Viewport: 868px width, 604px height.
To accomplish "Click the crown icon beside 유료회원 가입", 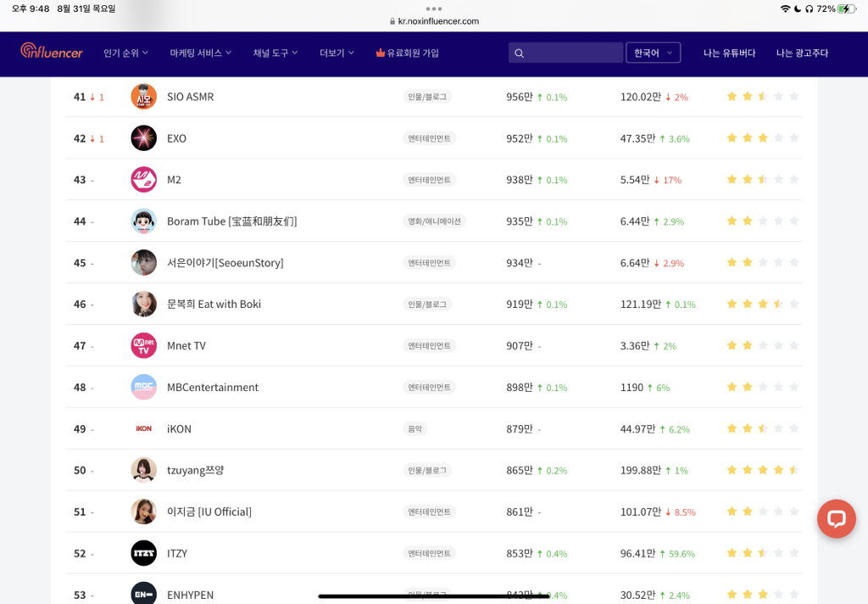I will (380, 53).
